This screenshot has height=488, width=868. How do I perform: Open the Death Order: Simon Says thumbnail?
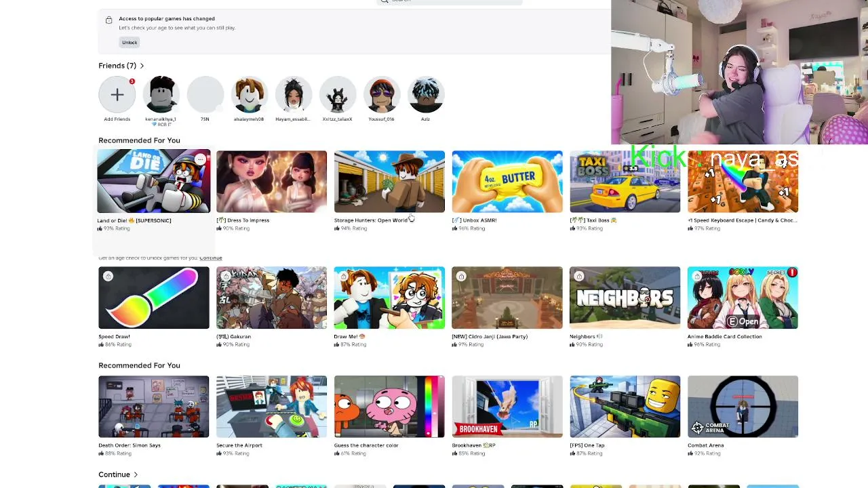click(x=154, y=407)
